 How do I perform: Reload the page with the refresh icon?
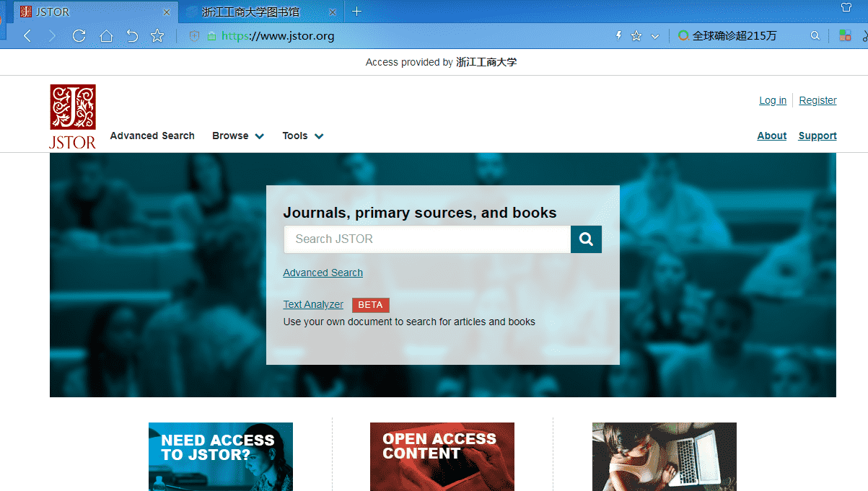pos(79,36)
